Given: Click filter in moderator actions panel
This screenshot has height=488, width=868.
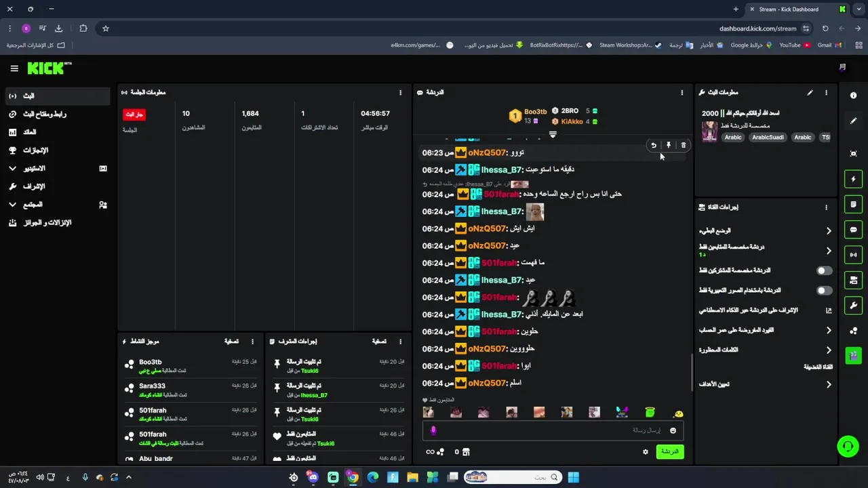Looking at the screenshot, I should 379,342.
